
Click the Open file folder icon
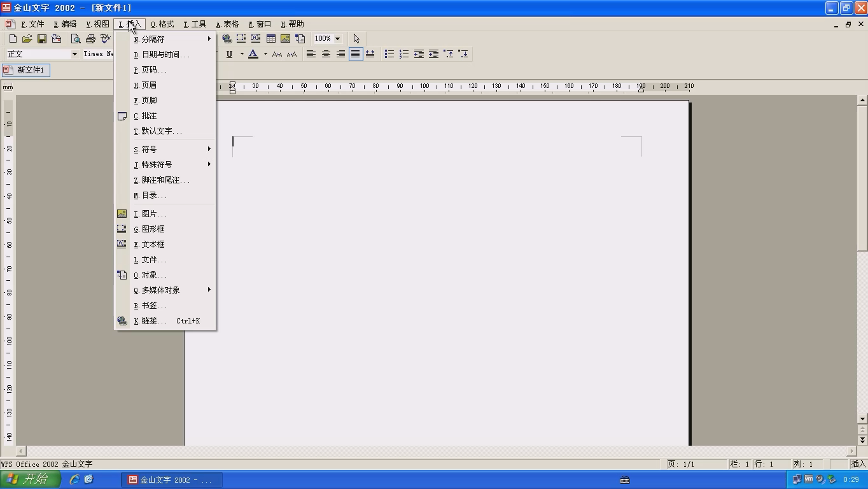(x=27, y=39)
